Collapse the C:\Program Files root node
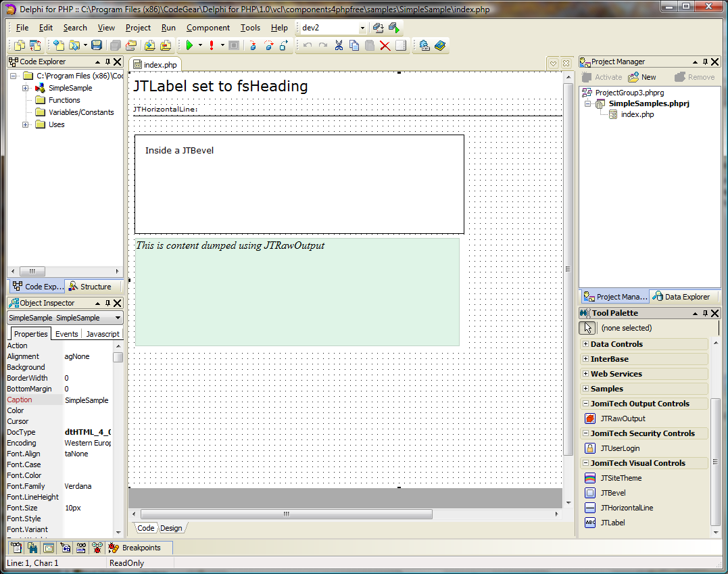The width and height of the screenshot is (728, 574). pyautogui.click(x=14, y=76)
